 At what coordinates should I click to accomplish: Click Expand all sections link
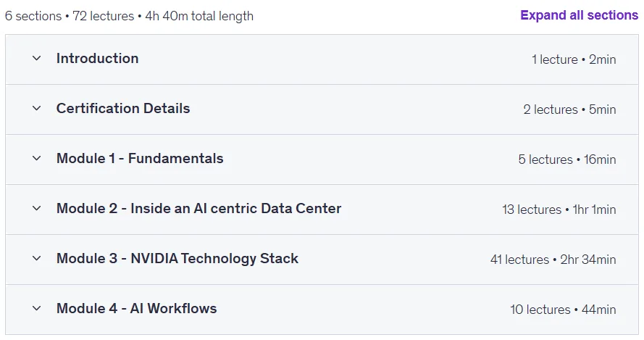(579, 15)
